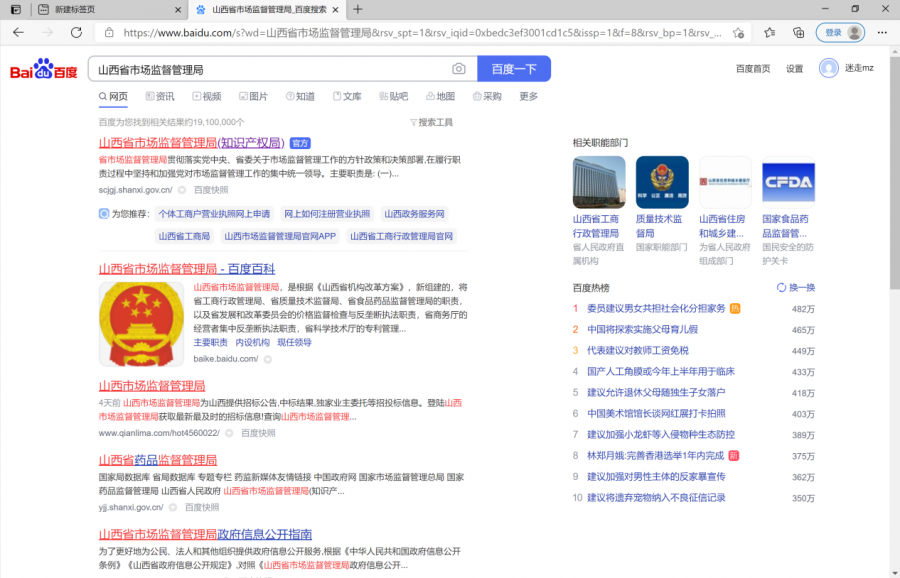Click the 现任领导 sublink
This screenshot has height=578, width=900.
pyautogui.click(x=294, y=343)
